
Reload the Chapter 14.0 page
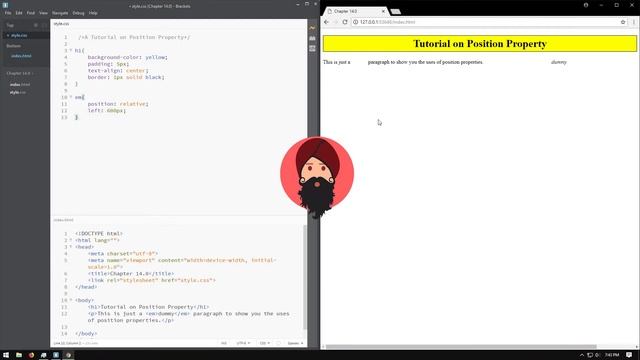[x=345, y=22]
